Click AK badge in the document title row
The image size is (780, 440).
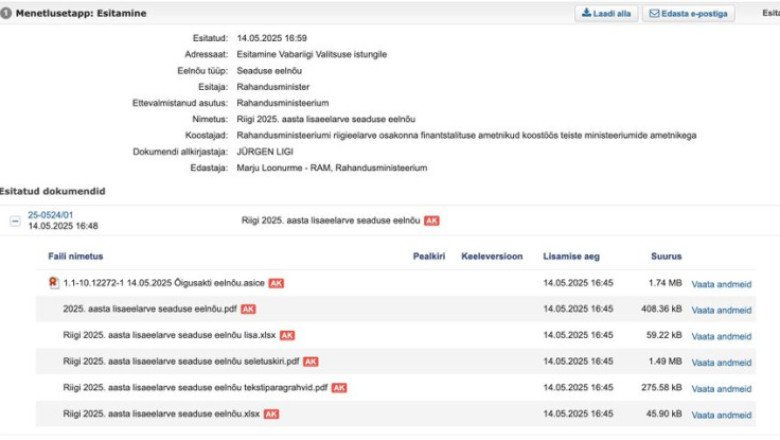pos(431,220)
